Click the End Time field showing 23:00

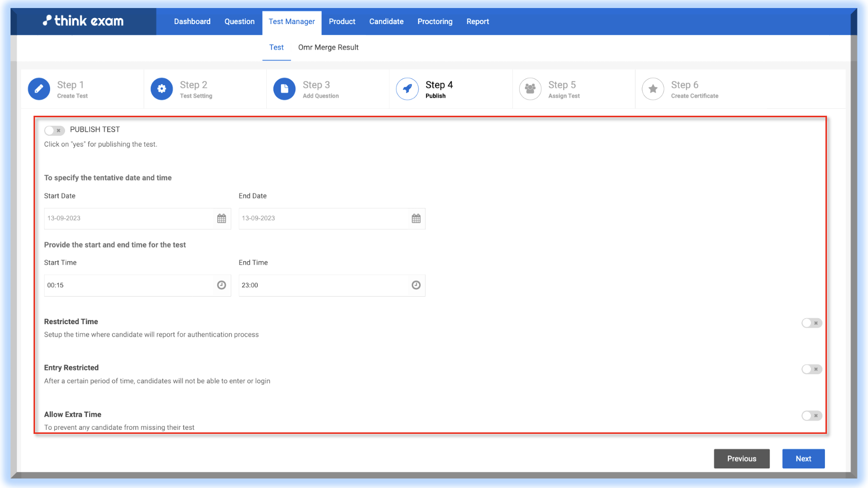point(332,285)
